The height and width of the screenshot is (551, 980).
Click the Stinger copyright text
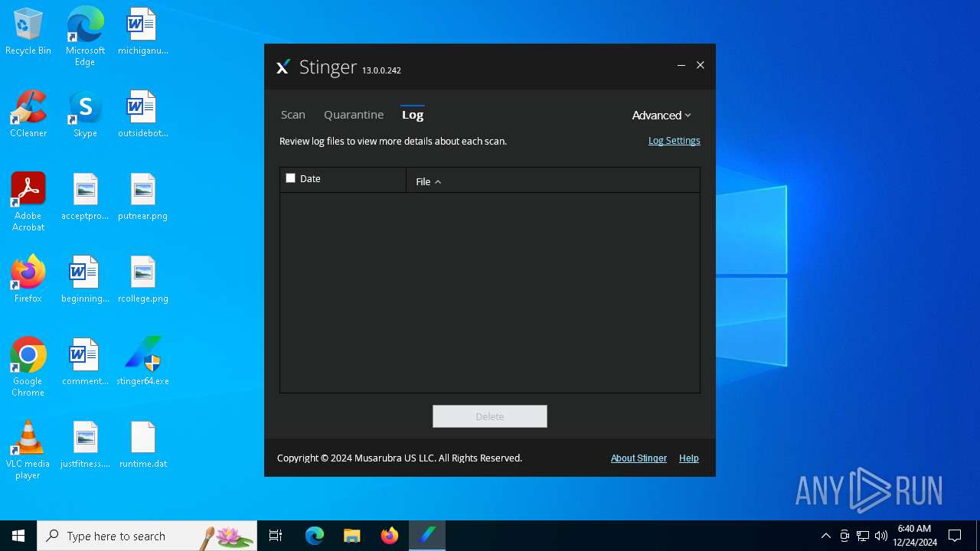coord(400,458)
